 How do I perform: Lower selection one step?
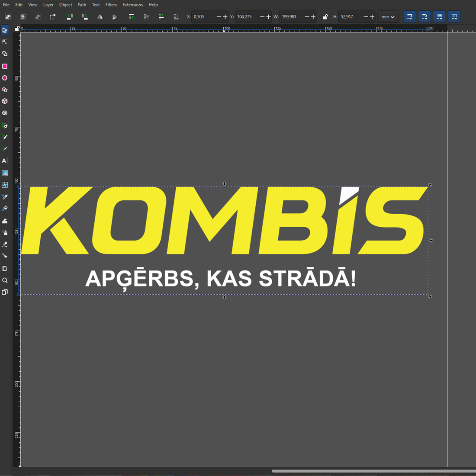coord(161,17)
